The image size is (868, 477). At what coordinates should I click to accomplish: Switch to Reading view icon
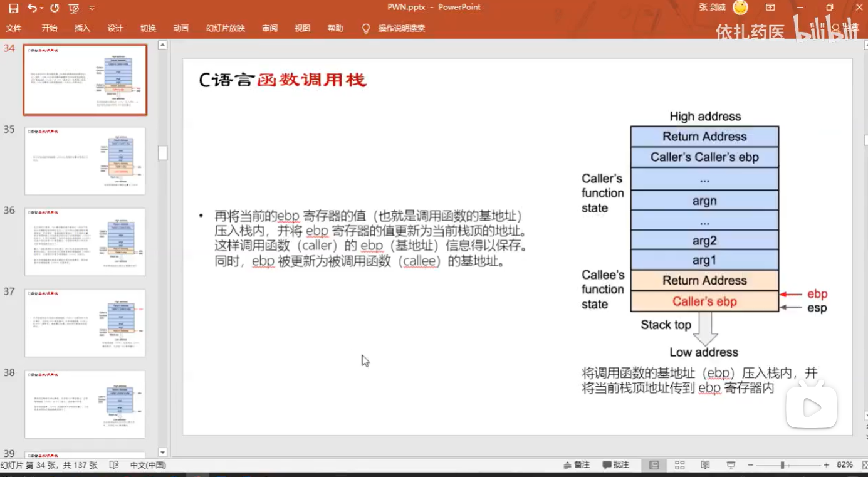coord(705,465)
